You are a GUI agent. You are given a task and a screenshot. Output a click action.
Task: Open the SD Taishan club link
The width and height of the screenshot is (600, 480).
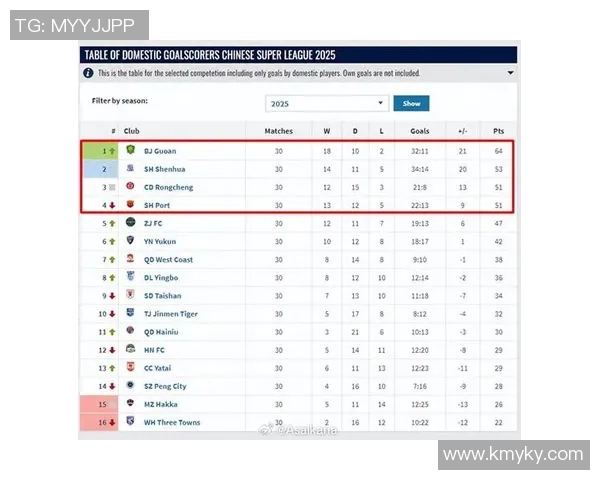162,295
